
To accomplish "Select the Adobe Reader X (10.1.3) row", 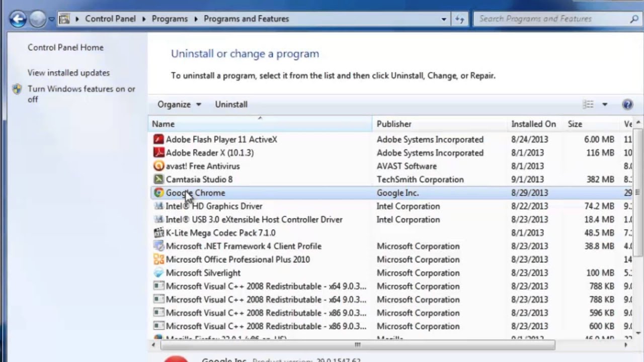I will 391,153.
